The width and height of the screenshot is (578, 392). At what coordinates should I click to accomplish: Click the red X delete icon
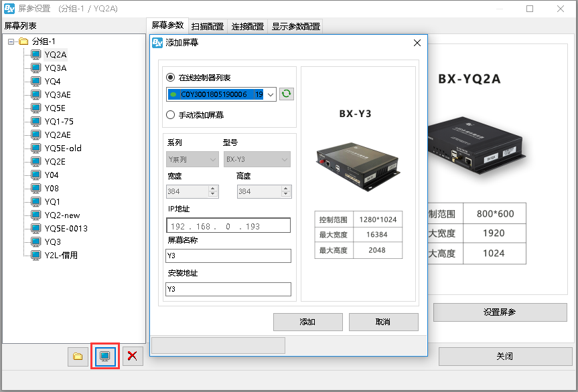(132, 357)
